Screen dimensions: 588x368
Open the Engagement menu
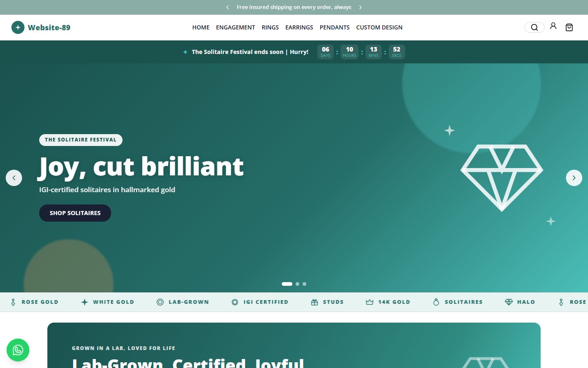click(x=236, y=27)
